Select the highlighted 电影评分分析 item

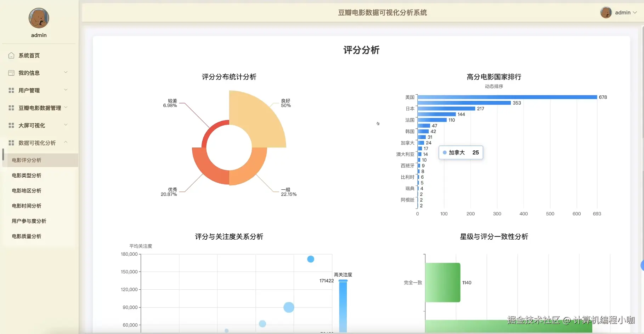coord(27,160)
